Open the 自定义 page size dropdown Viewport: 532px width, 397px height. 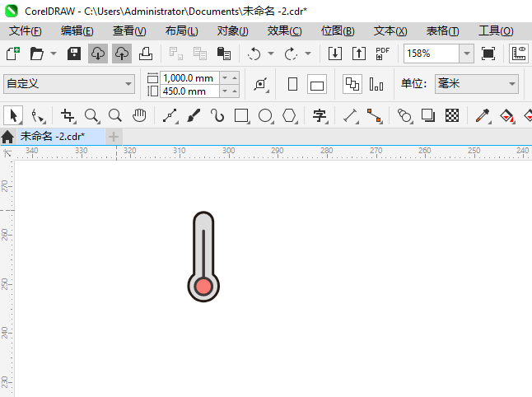[x=69, y=84]
